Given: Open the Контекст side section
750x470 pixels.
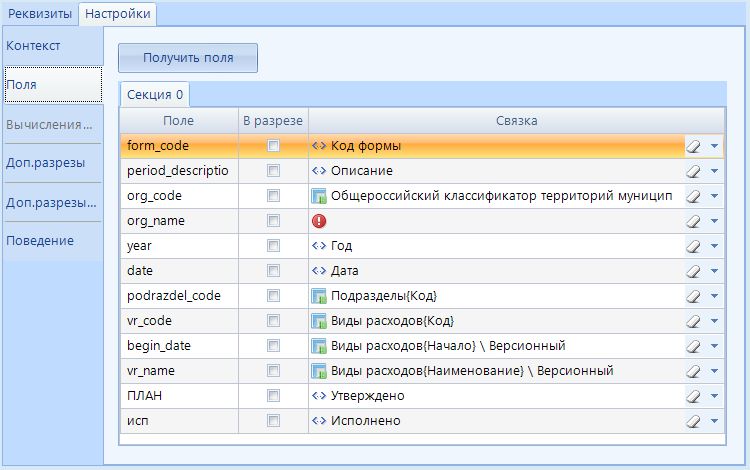Looking at the screenshot, I should tap(34, 46).
